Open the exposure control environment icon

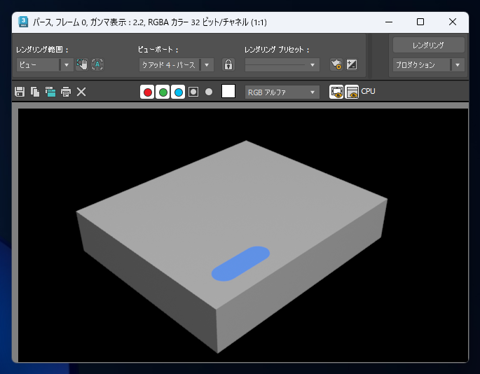(x=352, y=64)
